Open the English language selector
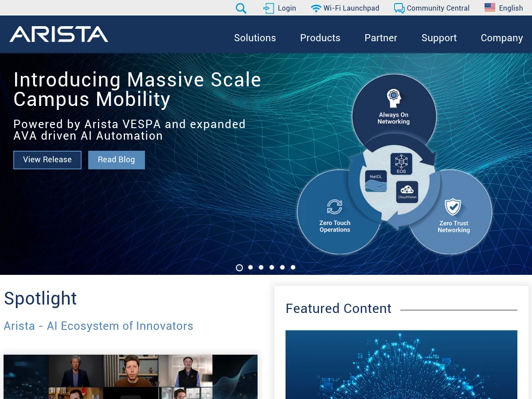This screenshot has height=399, width=532. coord(504,8)
